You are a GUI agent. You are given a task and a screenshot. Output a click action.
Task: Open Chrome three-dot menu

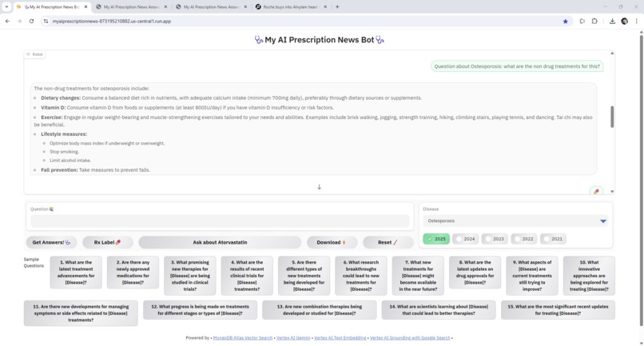point(637,22)
